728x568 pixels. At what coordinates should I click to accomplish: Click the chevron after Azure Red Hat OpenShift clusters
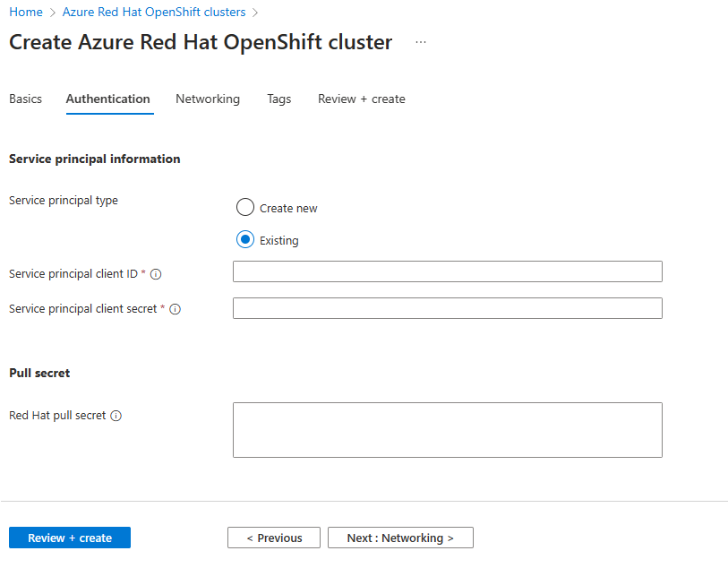[255, 13]
